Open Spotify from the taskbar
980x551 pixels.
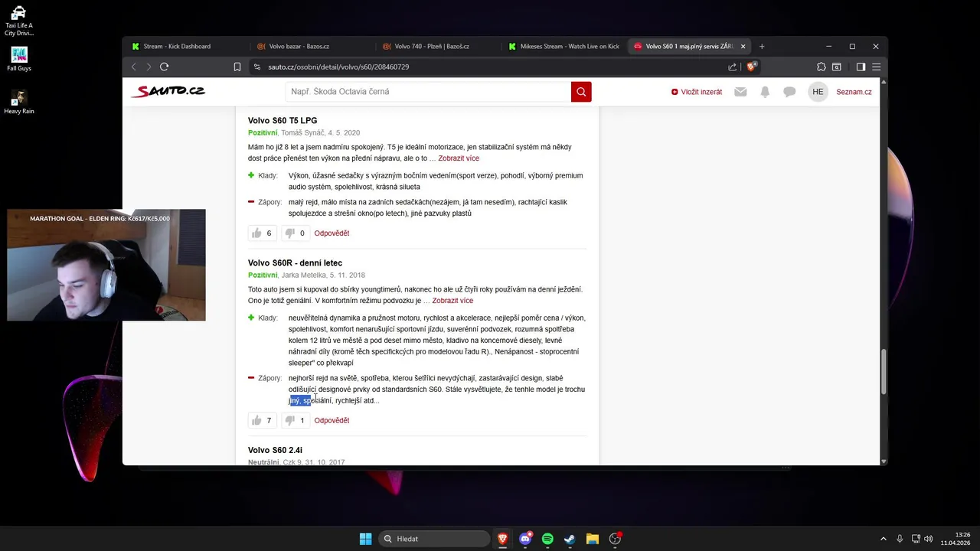click(x=547, y=539)
